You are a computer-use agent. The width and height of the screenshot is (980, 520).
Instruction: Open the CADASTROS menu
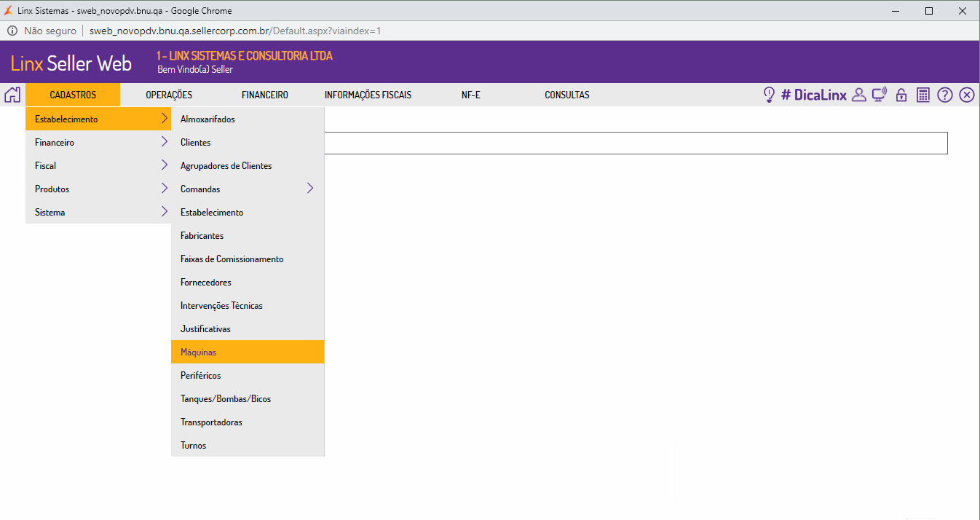(x=73, y=95)
